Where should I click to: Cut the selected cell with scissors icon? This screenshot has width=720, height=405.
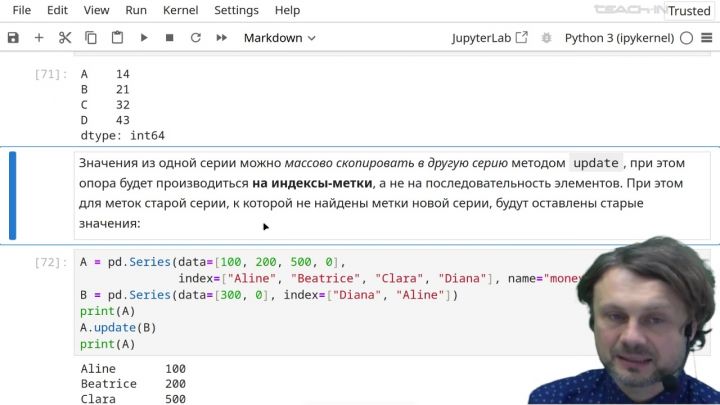[x=65, y=38]
